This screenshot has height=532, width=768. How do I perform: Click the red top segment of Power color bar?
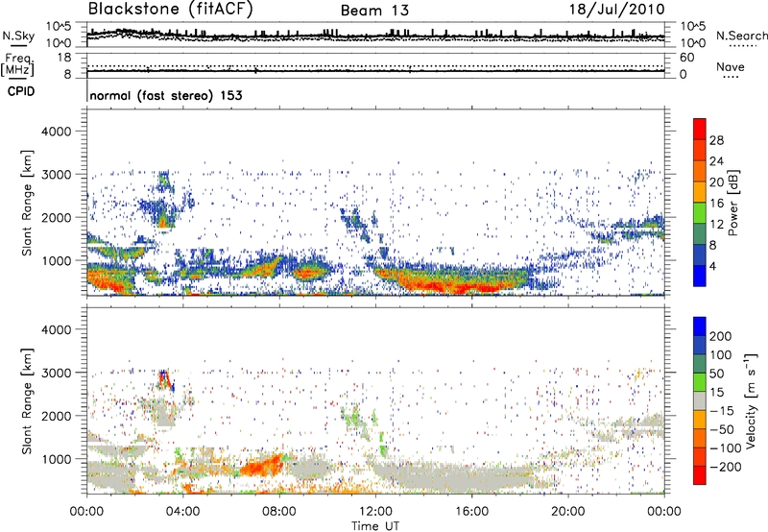(x=700, y=129)
